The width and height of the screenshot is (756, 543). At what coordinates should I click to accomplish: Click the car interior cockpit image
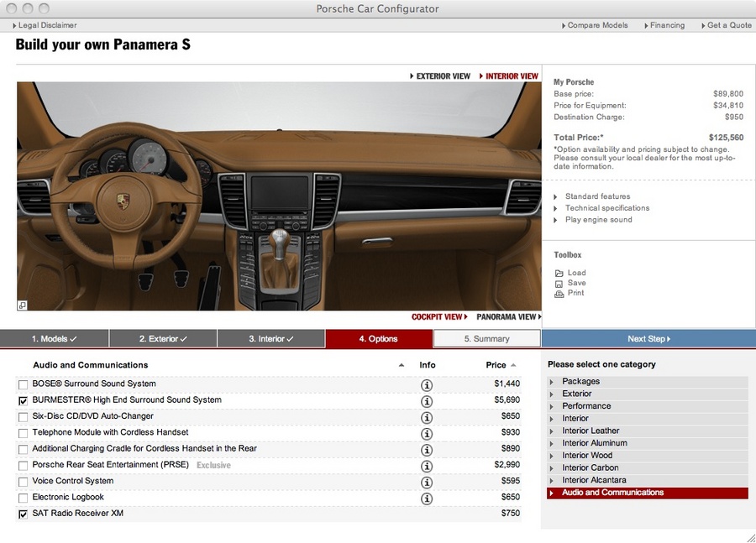pyautogui.click(x=279, y=196)
